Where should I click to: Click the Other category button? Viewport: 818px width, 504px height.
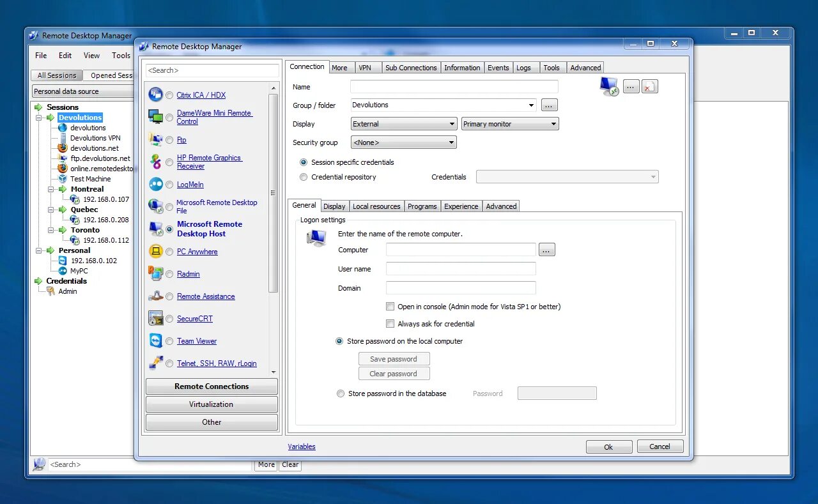[x=212, y=422]
